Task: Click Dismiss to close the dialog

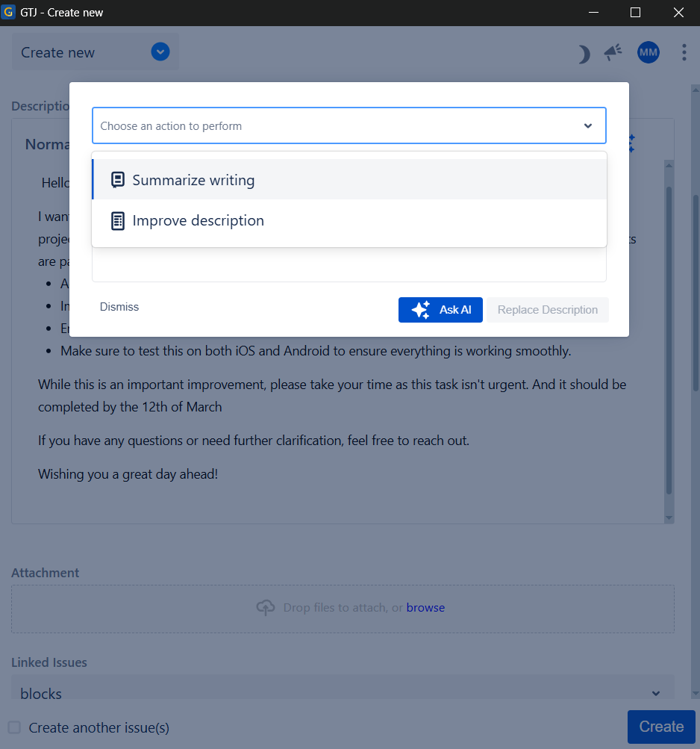Action: point(119,307)
